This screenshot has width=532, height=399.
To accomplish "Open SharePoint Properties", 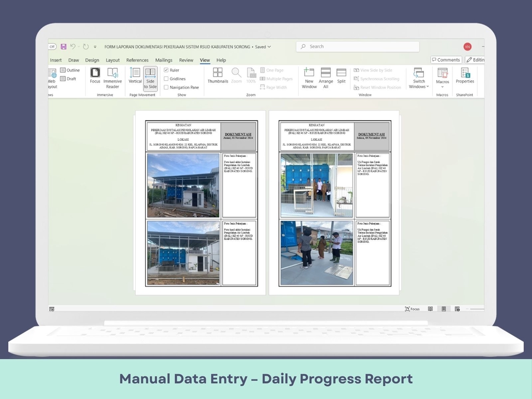I will [x=465, y=76].
